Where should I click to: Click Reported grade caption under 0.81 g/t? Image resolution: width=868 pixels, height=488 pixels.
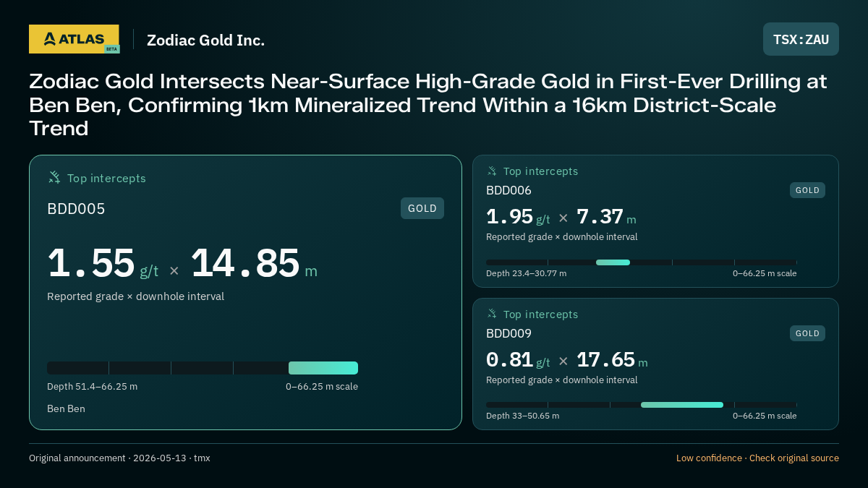pyautogui.click(x=561, y=380)
